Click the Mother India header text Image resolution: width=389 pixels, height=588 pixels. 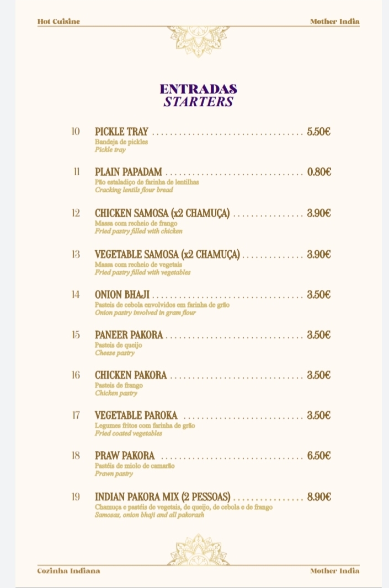pyautogui.click(x=334, y=21)
